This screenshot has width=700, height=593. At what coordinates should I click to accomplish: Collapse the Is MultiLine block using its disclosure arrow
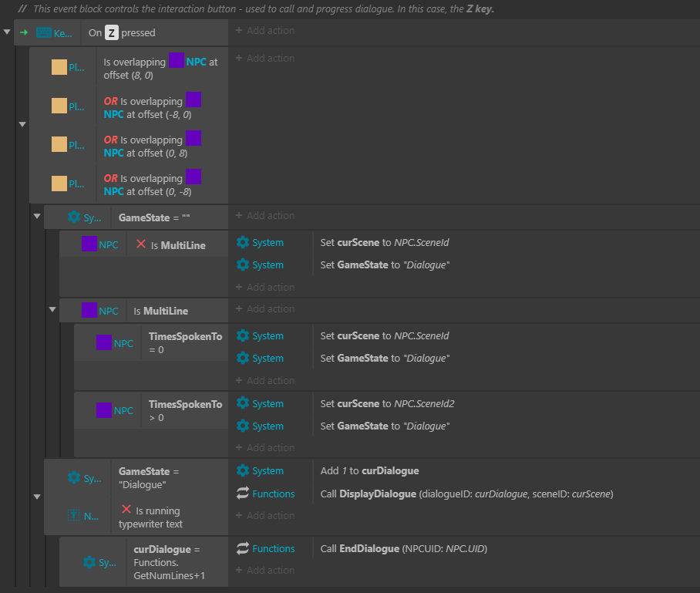pyautogui.click(x=52, y=310)
